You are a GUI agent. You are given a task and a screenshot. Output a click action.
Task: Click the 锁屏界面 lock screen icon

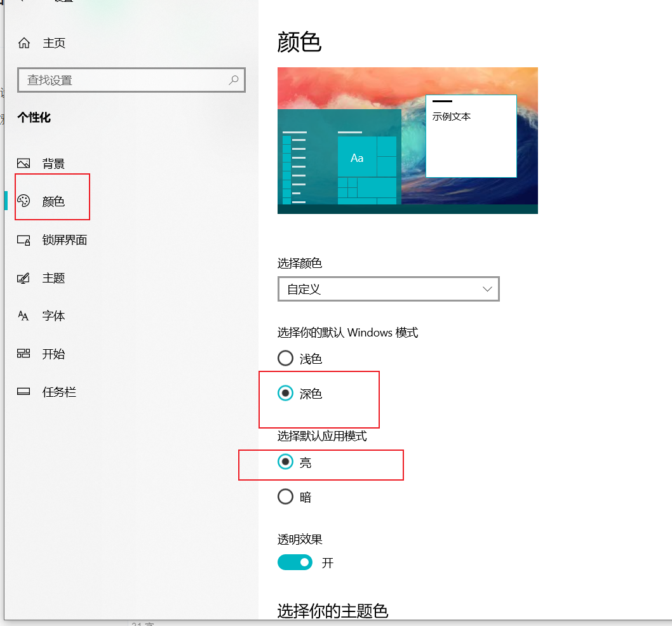click(24, 240)
